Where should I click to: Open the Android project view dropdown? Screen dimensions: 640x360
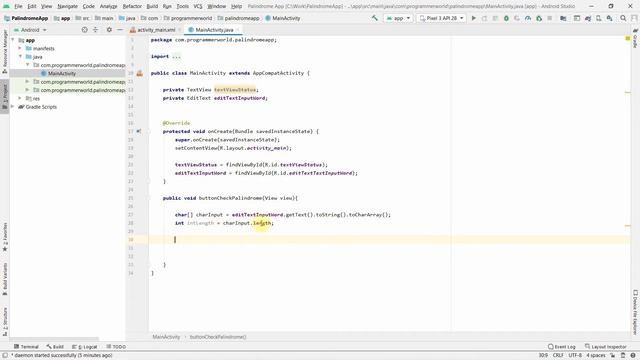pos(31,30)
